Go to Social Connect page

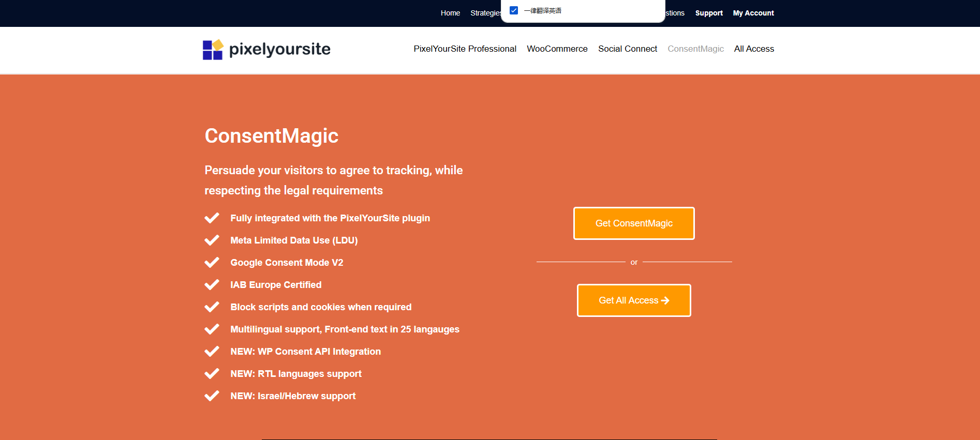click(x=627, y=49)
